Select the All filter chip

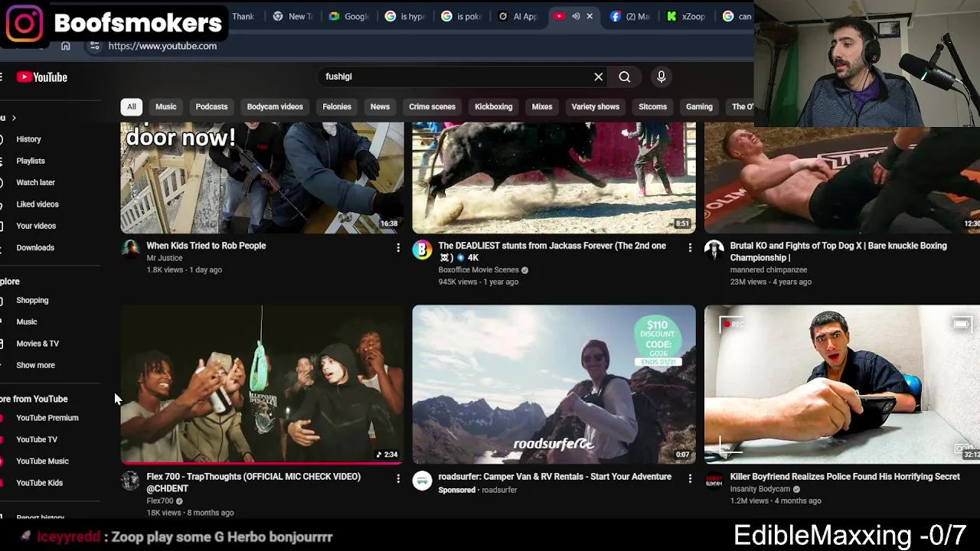(x=132, y=107)
